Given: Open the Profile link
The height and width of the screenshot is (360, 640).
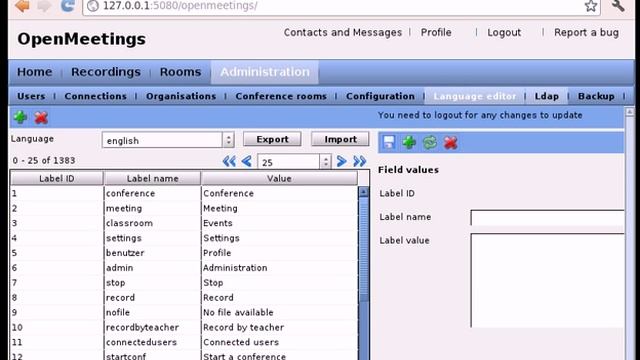Looking at the screenshot, I should pyautogui.click(x=436, y=33).
